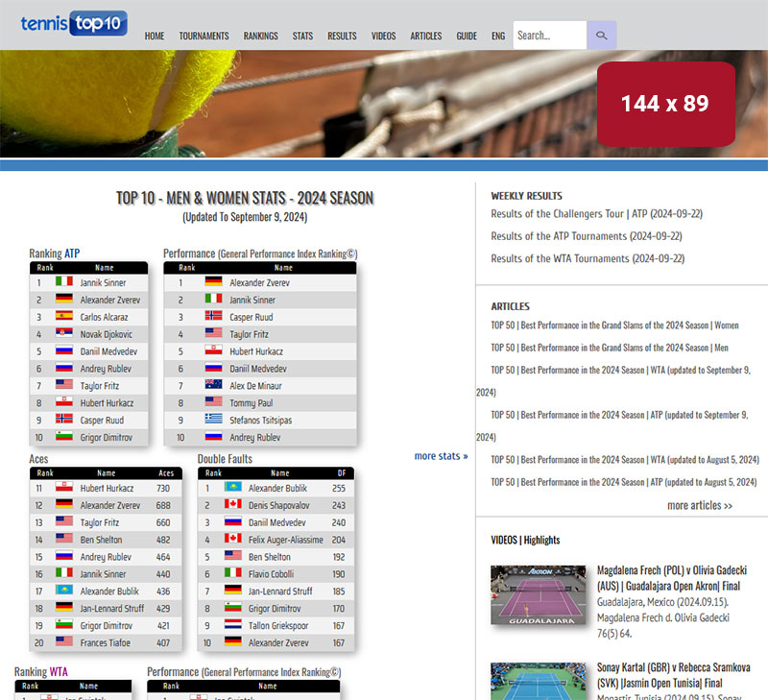This screenshot has width=768, height=700.
Task: Follow the 'more articles >>' link
Action: click(700, 505)
